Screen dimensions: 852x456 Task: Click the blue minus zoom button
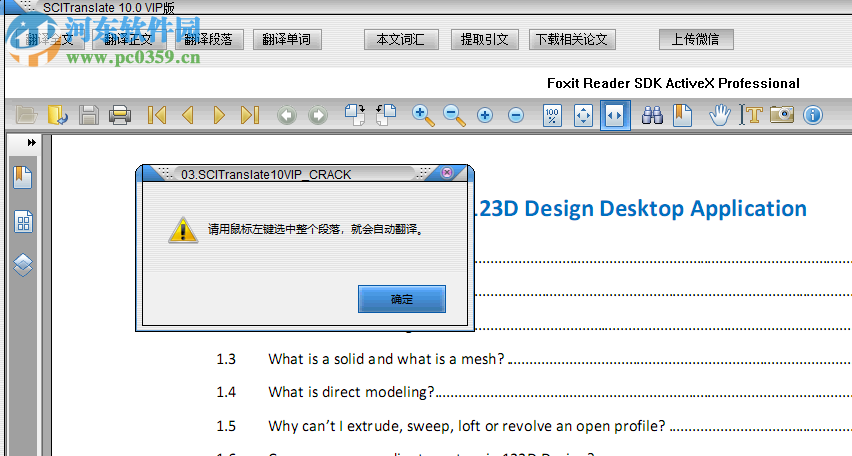click(x=516, y=115)
